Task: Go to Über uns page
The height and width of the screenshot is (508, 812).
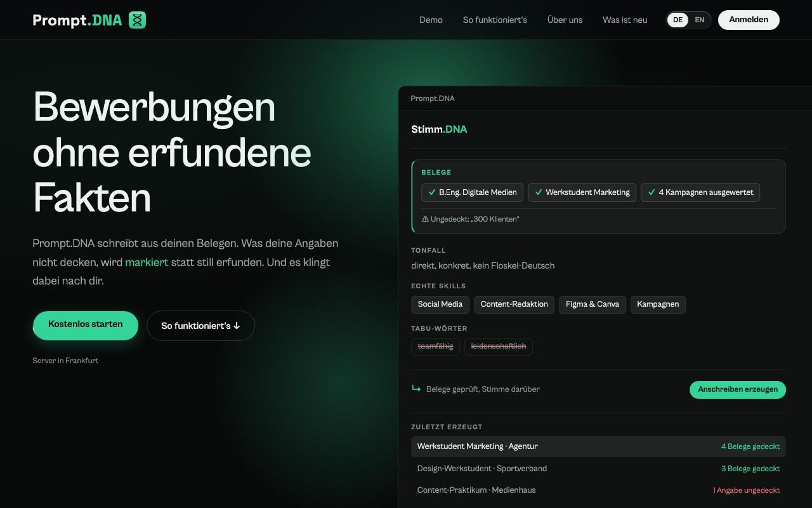Action: click(x=565, y=20)
